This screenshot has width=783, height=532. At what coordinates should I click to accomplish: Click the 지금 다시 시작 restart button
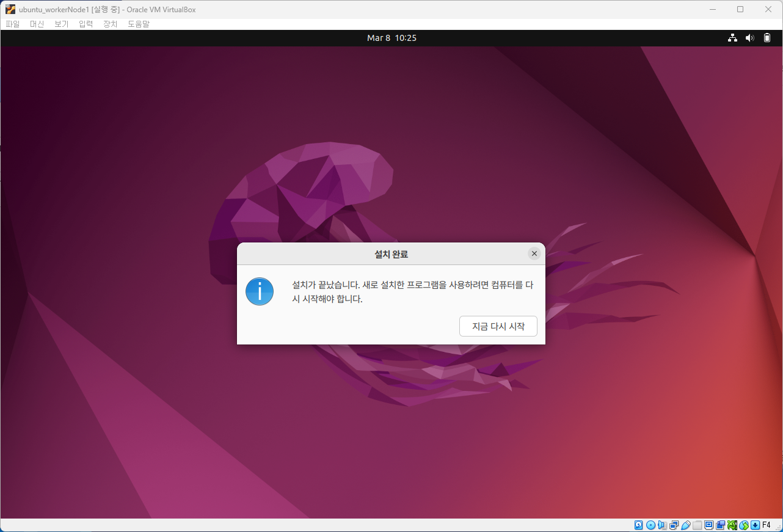pos(498,326)
